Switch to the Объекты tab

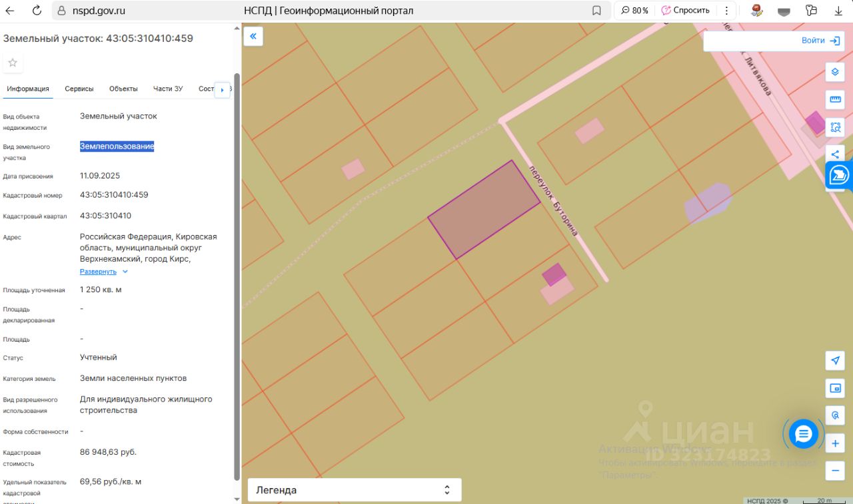[123, 89]
